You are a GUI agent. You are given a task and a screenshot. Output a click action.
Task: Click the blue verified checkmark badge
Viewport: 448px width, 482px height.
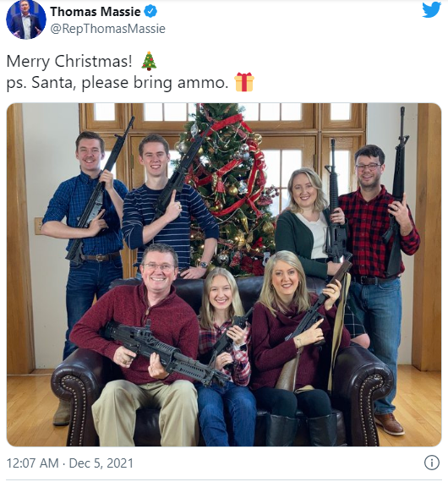(150, 12)
